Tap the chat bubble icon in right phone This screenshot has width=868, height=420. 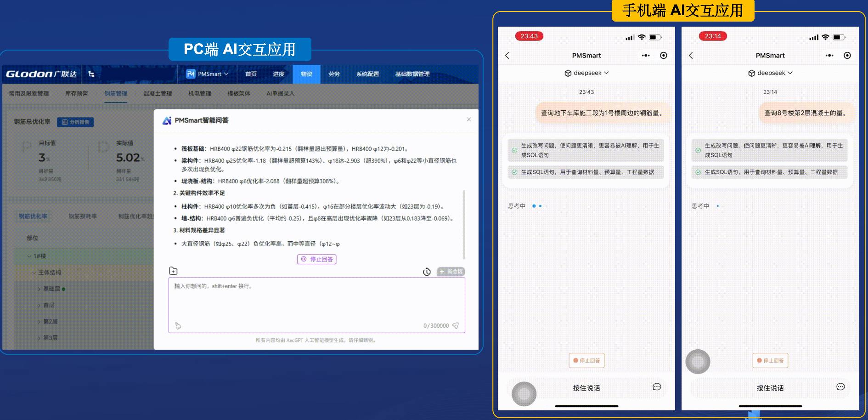coord(840,387)
